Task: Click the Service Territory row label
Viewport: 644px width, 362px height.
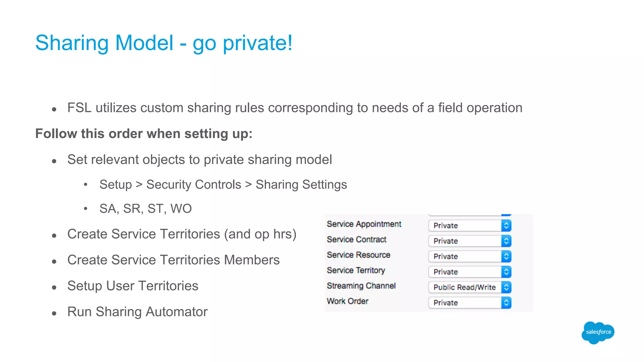Action: 356,270
